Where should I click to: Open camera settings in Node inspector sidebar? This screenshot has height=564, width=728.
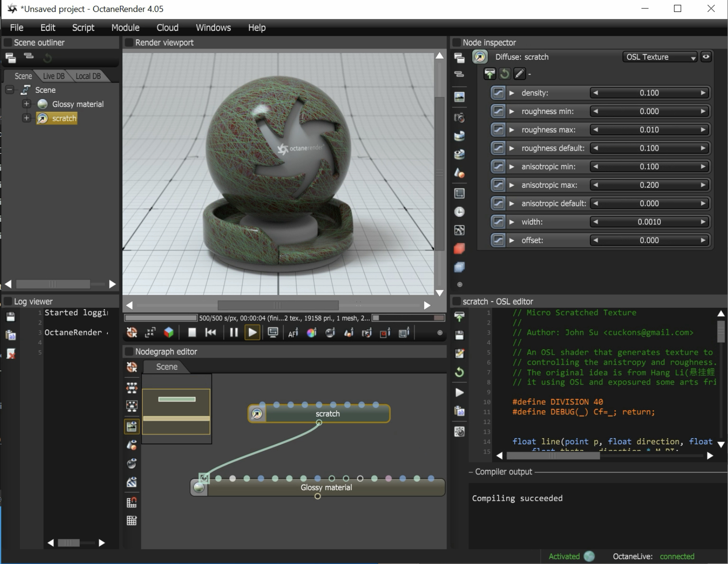459,117
